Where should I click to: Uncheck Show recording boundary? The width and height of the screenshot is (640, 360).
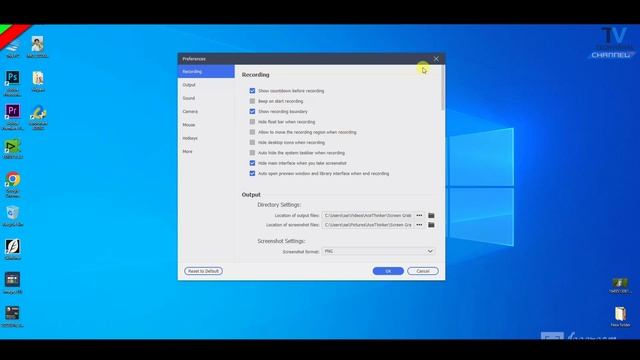(252, 111)
